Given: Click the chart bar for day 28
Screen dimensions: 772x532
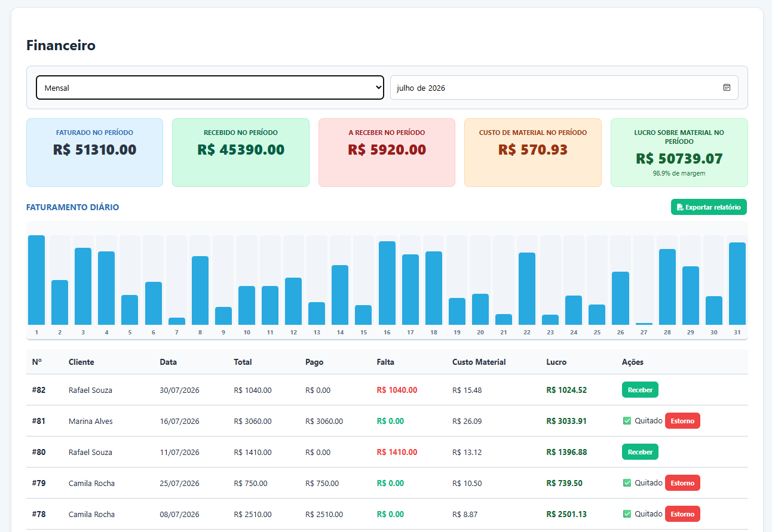Looking at the screenshot, I should click(667, 287).
